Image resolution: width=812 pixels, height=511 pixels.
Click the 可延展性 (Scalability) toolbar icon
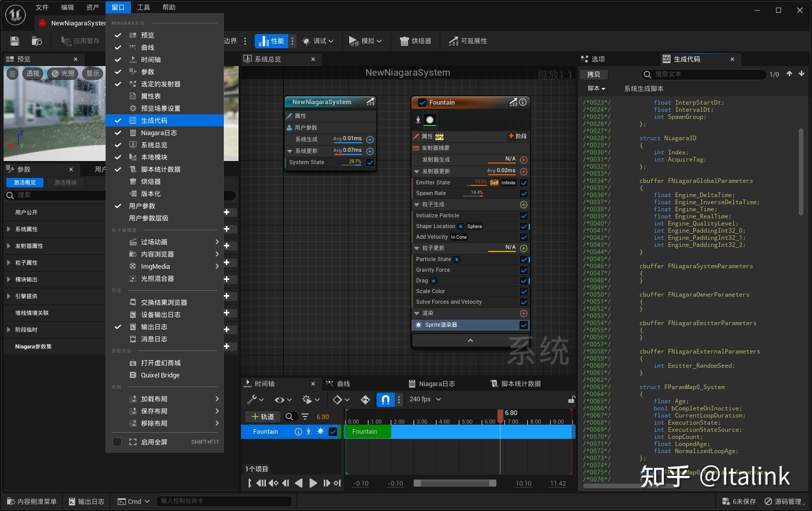tap(467, 41)
